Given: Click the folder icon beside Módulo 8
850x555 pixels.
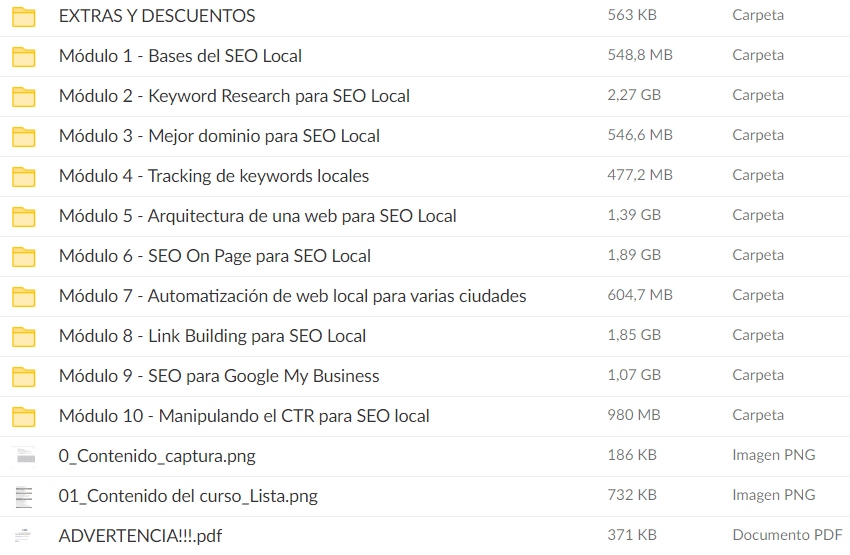Looking at the screenshot, I should [x=24, y=337].
